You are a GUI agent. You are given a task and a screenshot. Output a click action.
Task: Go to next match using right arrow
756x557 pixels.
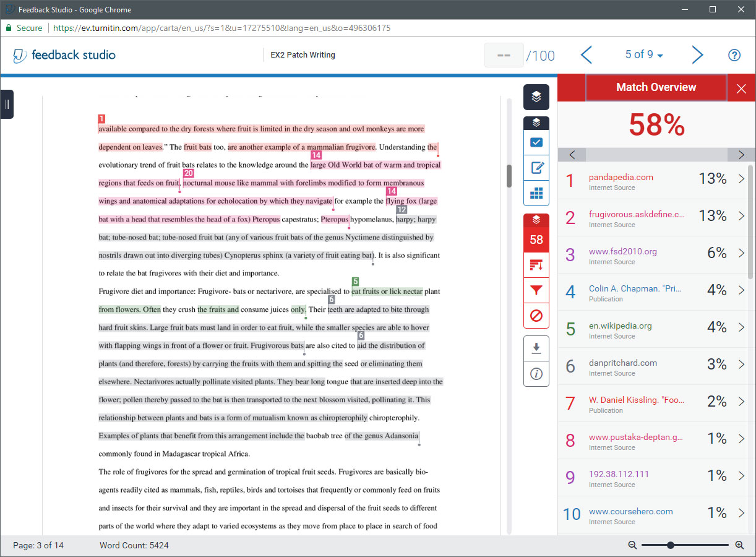741,155
